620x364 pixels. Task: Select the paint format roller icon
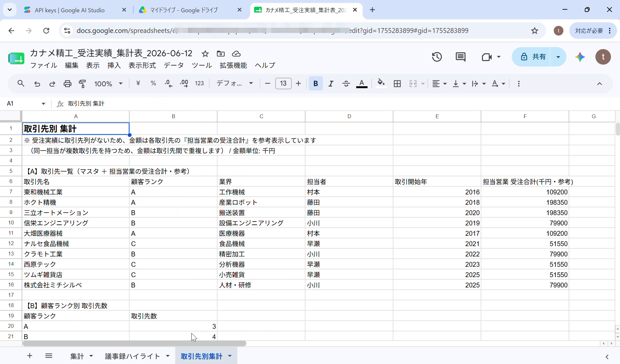click(x=82, y=84)
